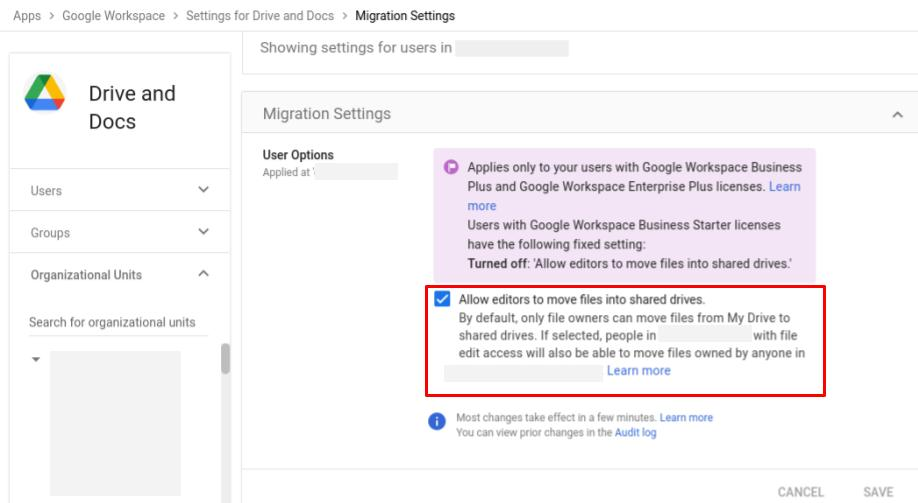Collapse the Organizational Units section

[203, 273]
